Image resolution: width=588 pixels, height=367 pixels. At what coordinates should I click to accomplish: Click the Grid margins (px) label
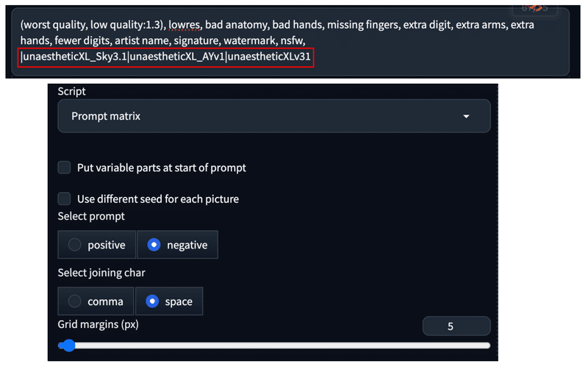98,324
